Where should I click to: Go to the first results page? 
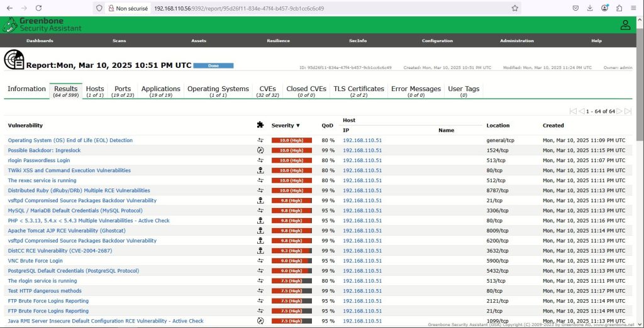pos(573,111)
